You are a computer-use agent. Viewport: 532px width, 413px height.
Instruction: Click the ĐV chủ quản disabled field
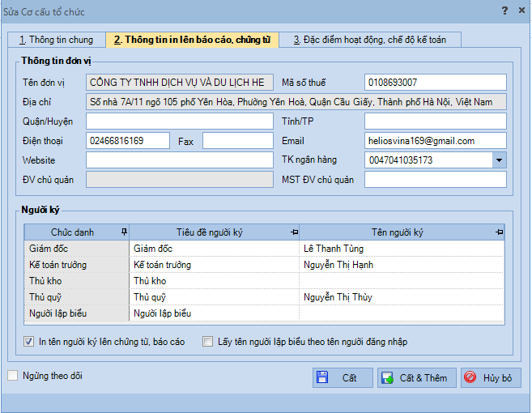180,180
